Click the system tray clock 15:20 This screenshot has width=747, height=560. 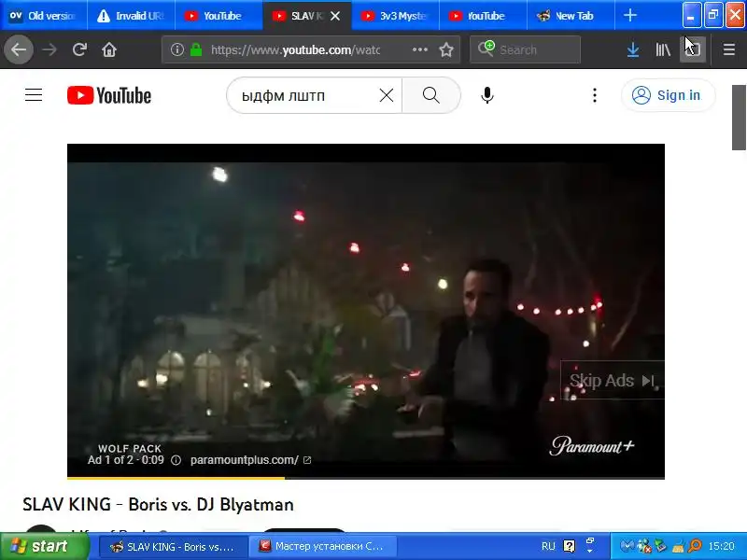[721, 546]
